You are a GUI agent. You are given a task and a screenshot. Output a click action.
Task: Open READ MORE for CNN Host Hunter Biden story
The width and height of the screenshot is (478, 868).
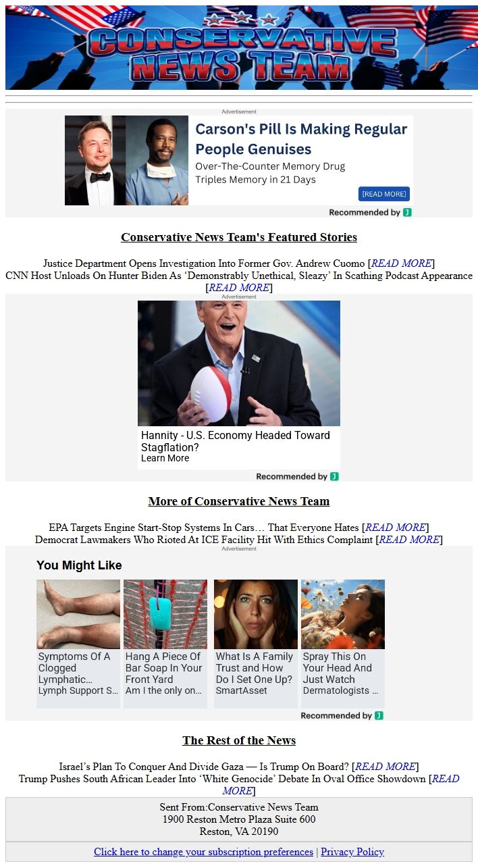point(239,288)
